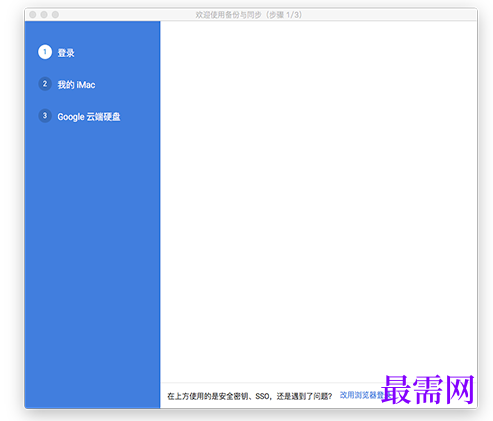Open the 我的 iMac step label
The height and width of the screenshot is (421, 493).
tap(76, 85)
